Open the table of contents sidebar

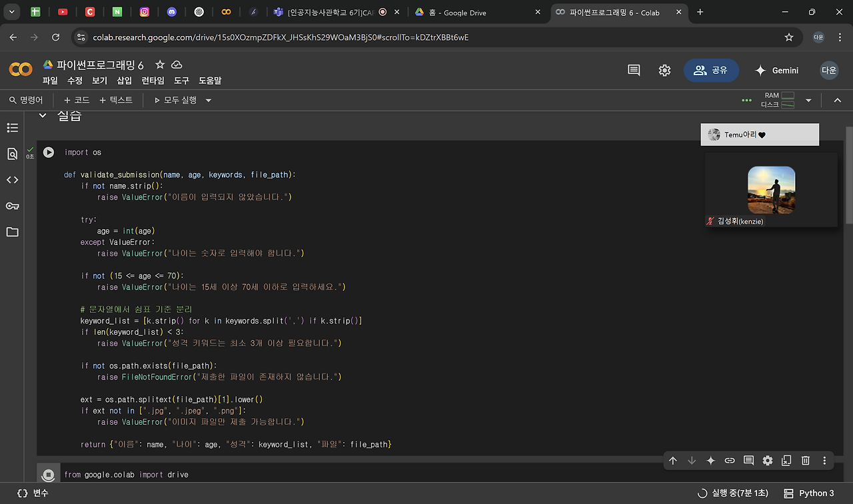pos(12,127)
